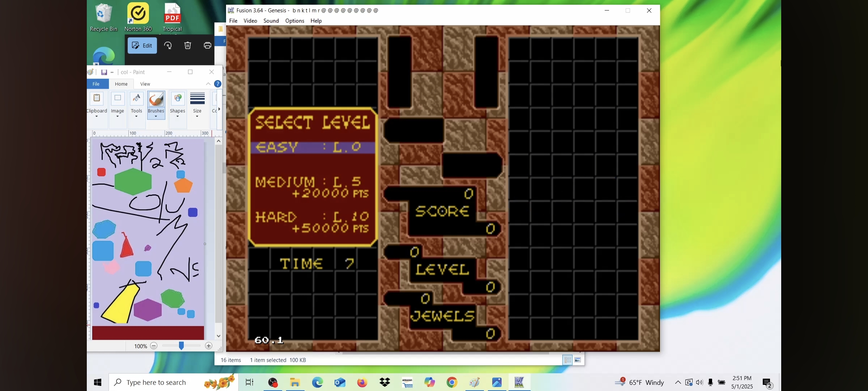The width and height of the screenshot is (868, 391).
Task: Click the print icon in the Photos toolbar
Action: pyautogui.click(x=207, y=45)
